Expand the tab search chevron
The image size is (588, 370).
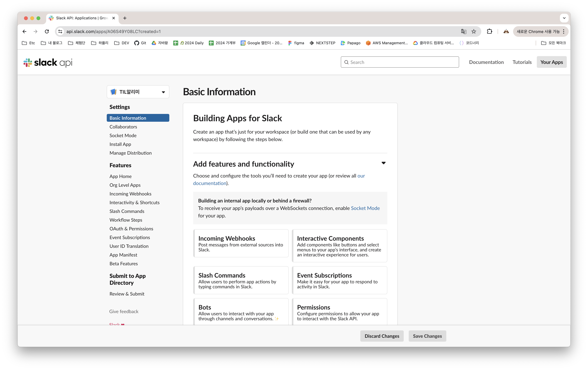(564, 18)
